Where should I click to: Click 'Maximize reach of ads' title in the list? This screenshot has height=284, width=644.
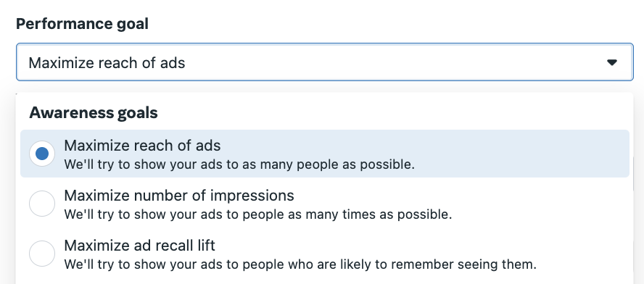[x=142, y=146]
